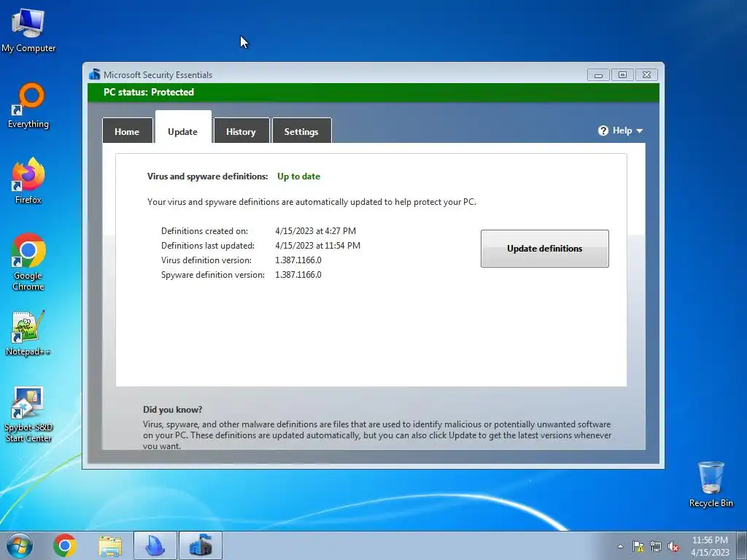Click the Virus definition version value 1.387.1166.0
This screenshot has width=747, height=560.
pyautogui.click(x=298, y=260)
